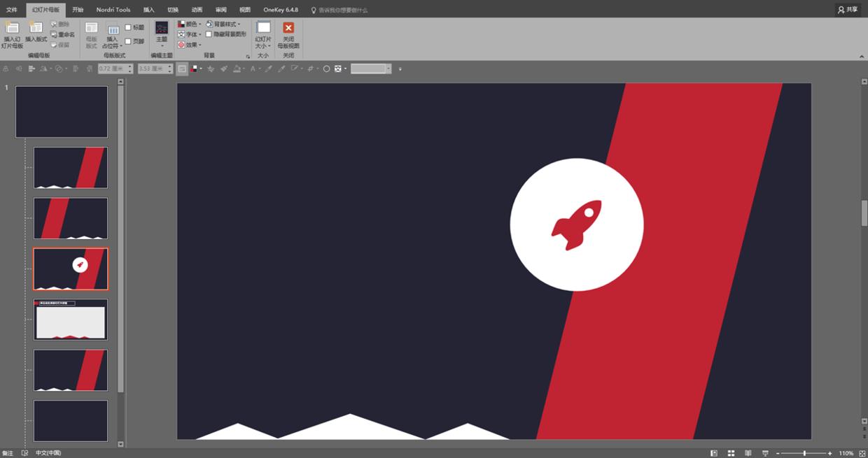The image size is (868, 458).
Task: Click the zoom slider handle
Action: click(x=804, y=453)
